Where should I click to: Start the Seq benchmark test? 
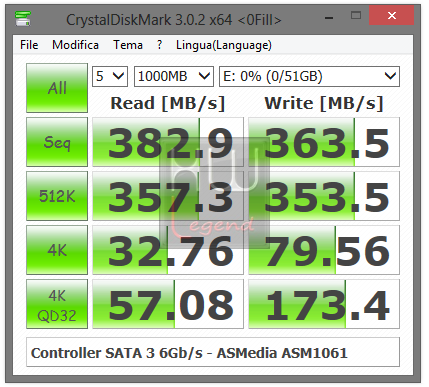(x=57, y=142)
